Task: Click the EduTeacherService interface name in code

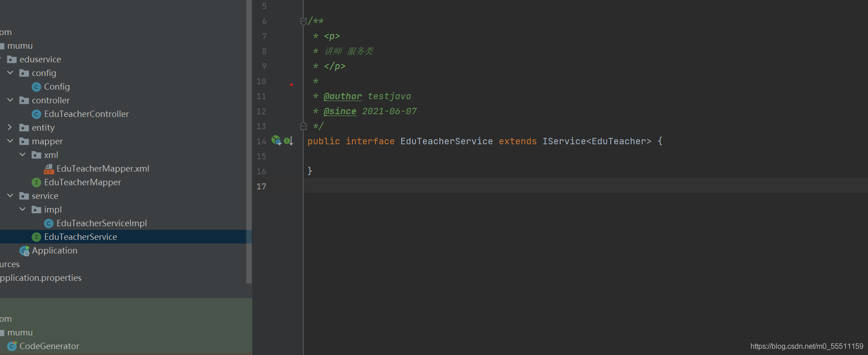Action: tap(447, 141)
